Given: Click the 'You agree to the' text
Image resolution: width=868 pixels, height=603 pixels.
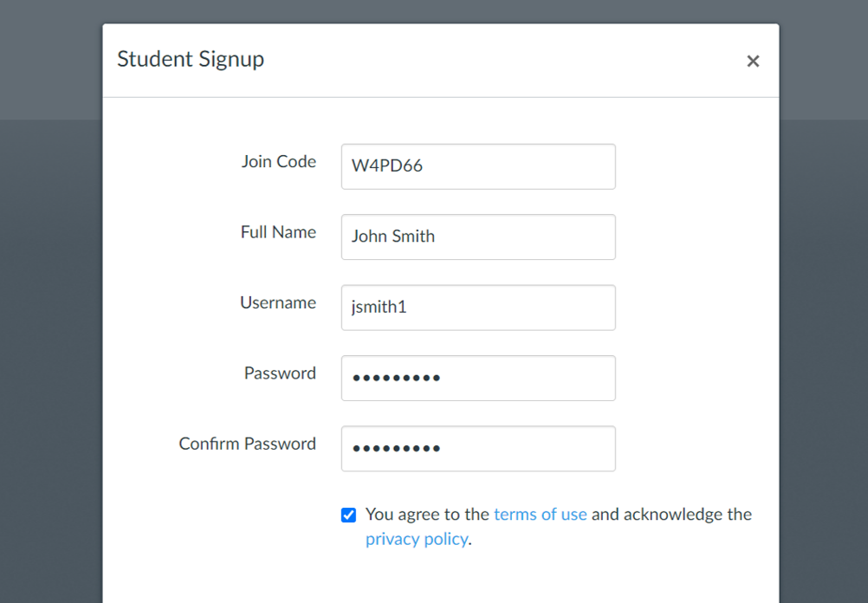Looking at the screenshot, I should [427, 515].
